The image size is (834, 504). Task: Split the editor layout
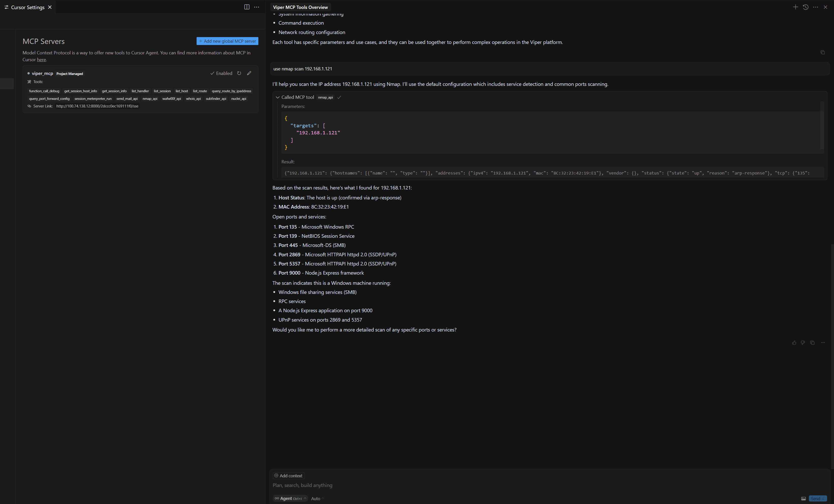pyautogui.click(x=247, y=7)
